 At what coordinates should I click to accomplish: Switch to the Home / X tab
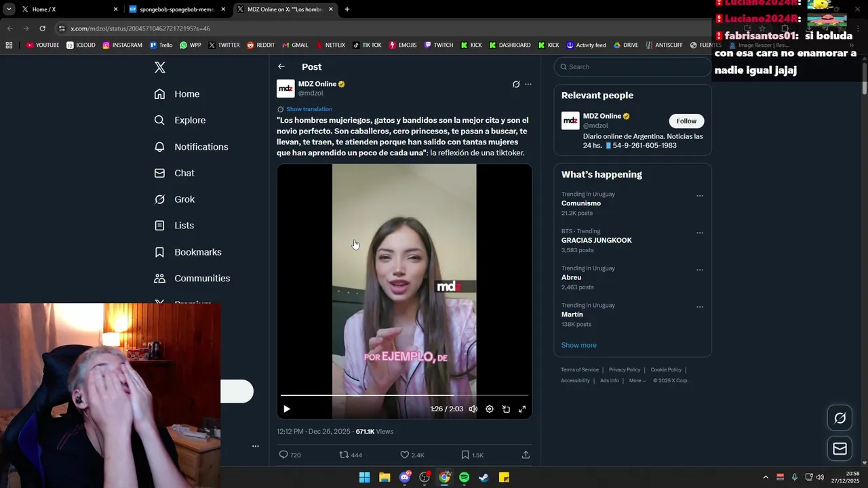pyautogui.click(x=68, y=9)
